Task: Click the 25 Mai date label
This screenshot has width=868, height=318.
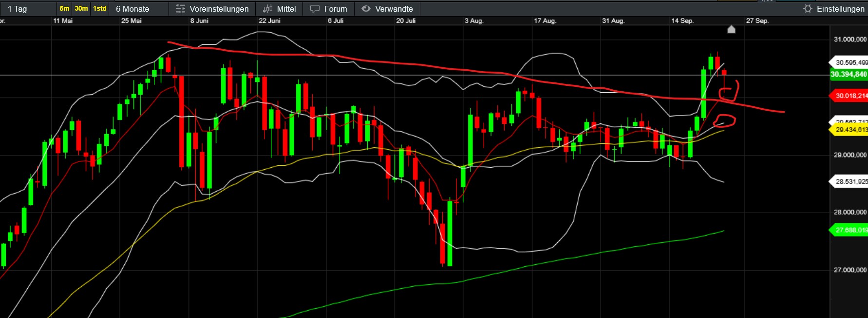Action: pos(132,20)
